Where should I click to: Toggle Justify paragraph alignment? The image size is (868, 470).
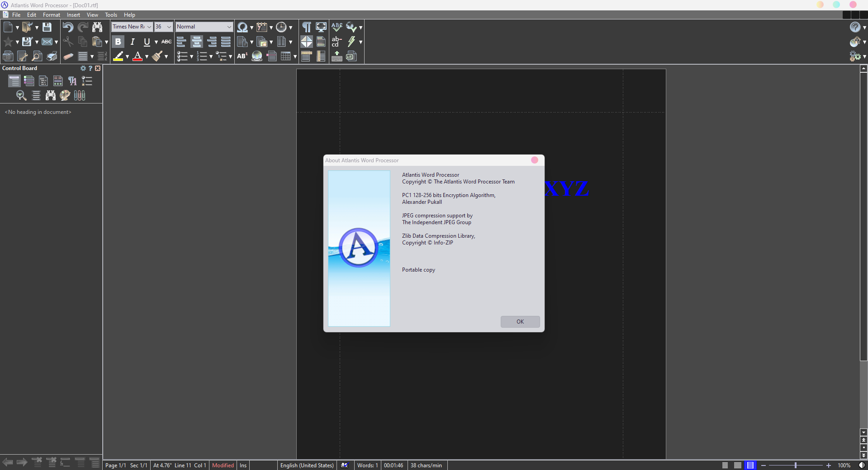tap(226, 42)
